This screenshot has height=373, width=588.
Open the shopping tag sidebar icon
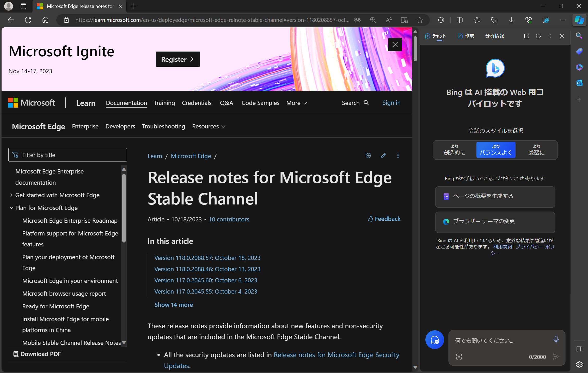coord(579,52)
